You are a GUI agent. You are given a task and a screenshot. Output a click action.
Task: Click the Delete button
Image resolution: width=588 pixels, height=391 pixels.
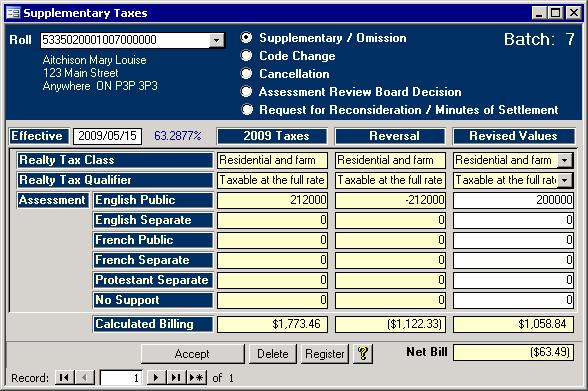(273, 354)
